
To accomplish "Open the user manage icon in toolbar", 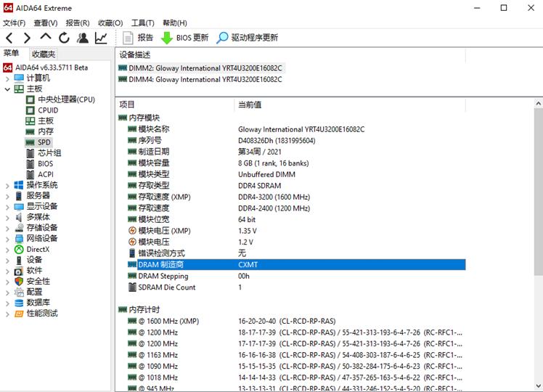I will [83, 38].
